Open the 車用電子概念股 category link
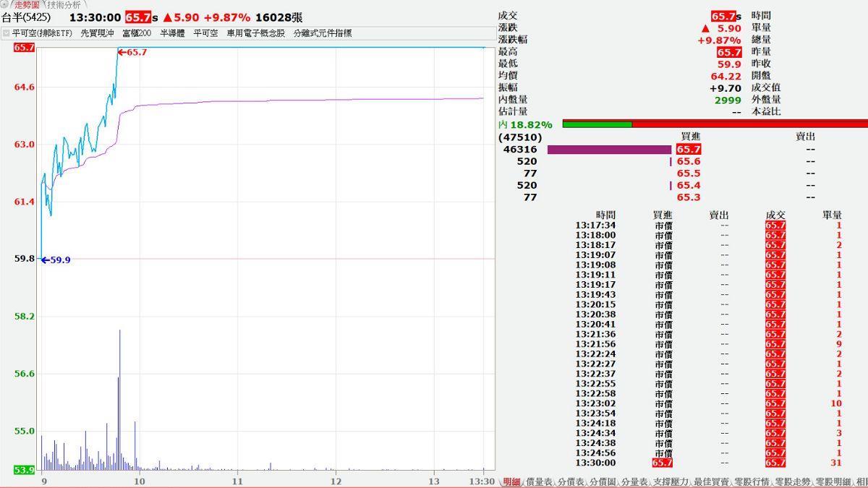 pos(255,33)
